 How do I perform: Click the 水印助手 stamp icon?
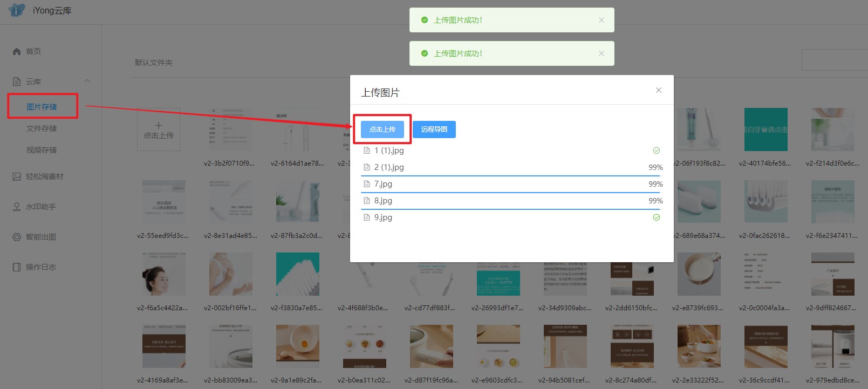pos(17,207)
